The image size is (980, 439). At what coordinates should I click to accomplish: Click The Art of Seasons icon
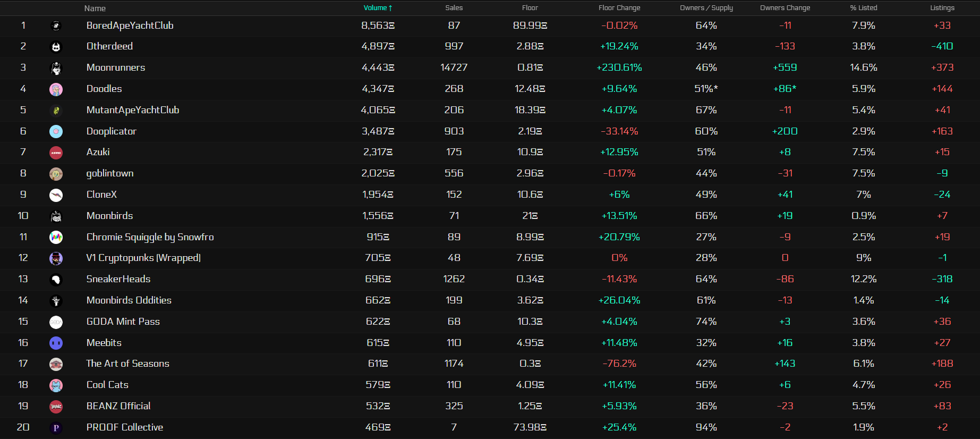pos(56,364)
